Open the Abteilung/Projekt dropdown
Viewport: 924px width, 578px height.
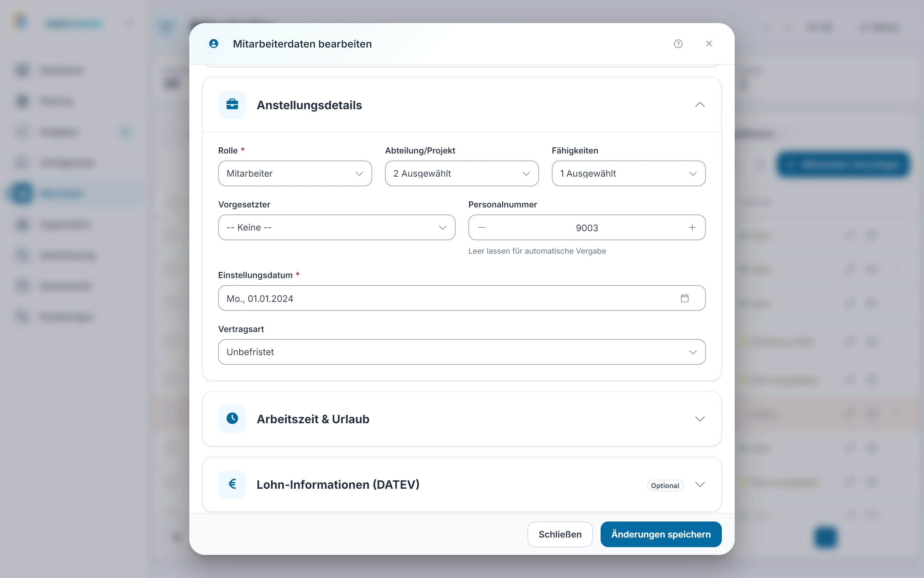(x=462, y=173)
